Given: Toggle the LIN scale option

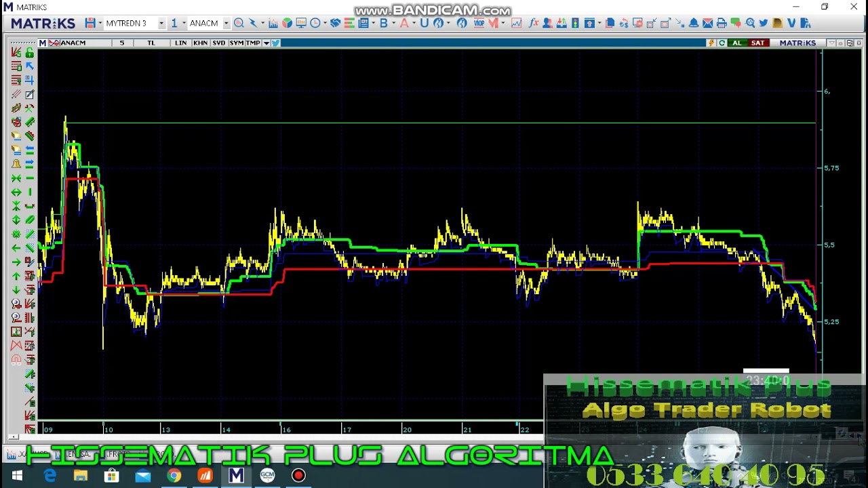Looking at the screenshot, I should pos(180,43).
